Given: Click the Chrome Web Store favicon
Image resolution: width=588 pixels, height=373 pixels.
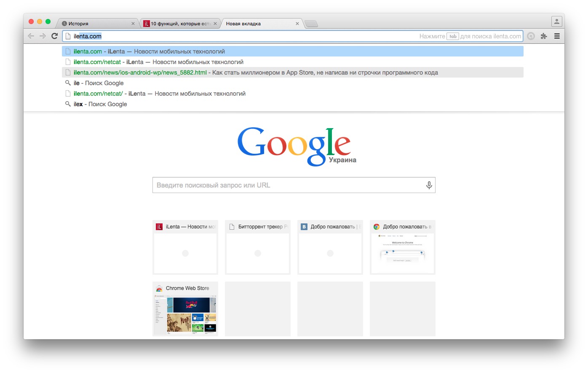Looking at the screenshot, I should tap(159, 288).
